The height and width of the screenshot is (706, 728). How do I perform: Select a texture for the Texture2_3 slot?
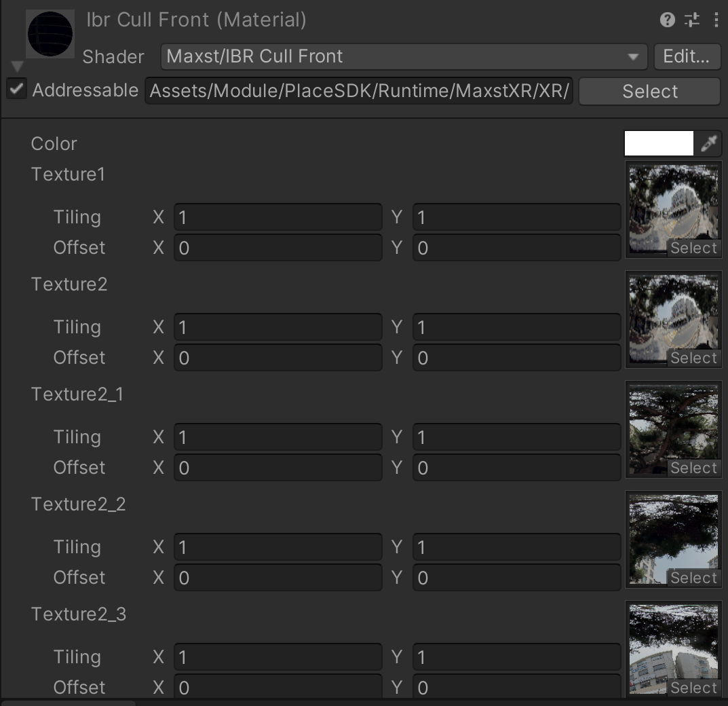coord(693,688)
